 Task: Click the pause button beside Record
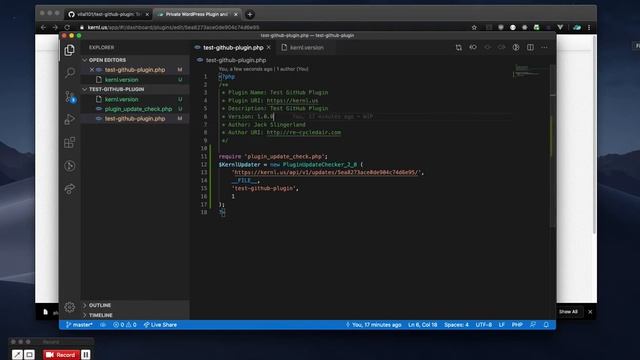click(x=86, y=355)
